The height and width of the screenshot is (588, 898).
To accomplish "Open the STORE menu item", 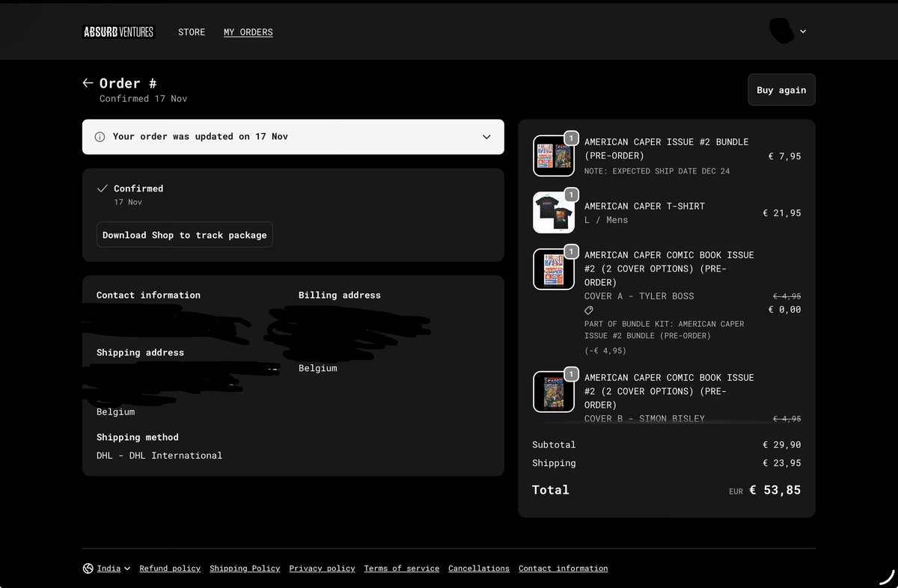I will pos(192,32).
